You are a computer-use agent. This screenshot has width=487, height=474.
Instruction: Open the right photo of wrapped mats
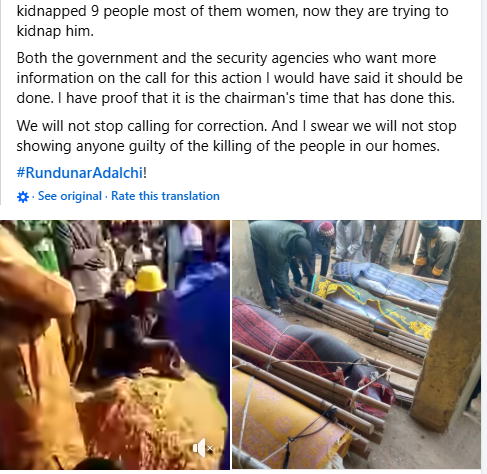point(356,345)
